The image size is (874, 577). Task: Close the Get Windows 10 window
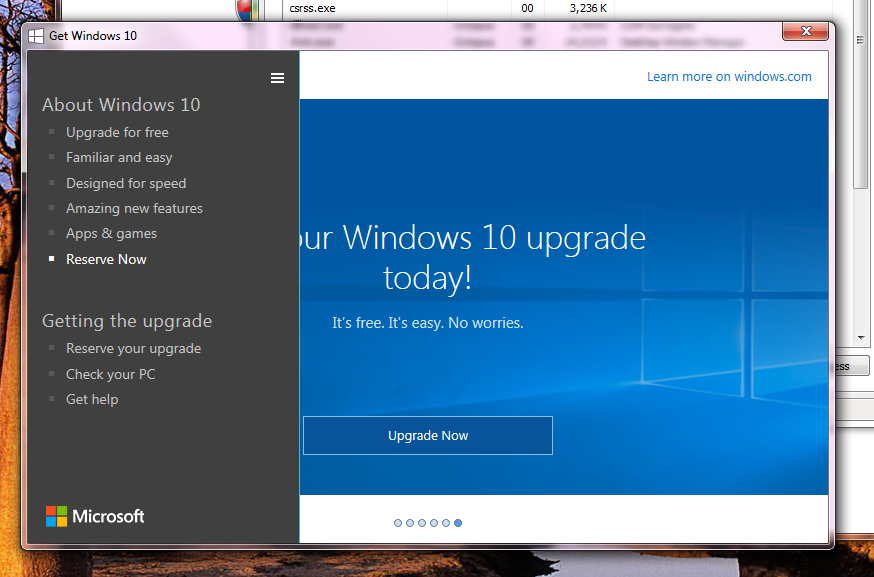coord(805,31)
